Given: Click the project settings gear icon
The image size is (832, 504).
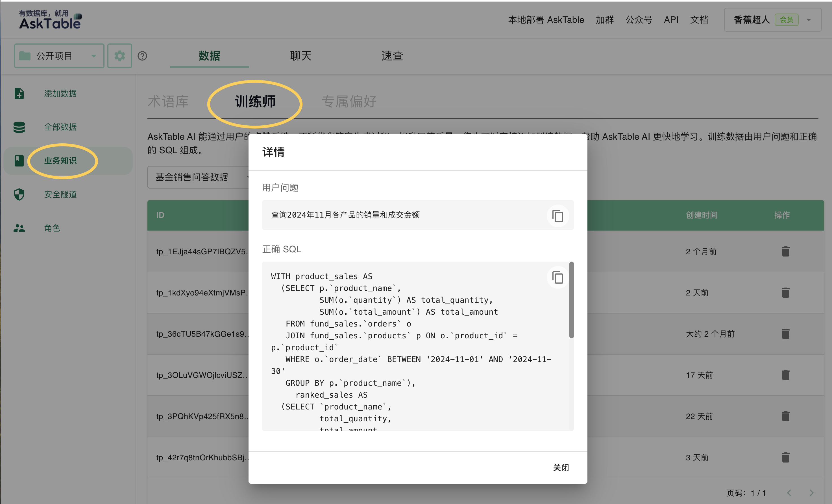Looking at the screenshot, I should (x=119, y=56).
